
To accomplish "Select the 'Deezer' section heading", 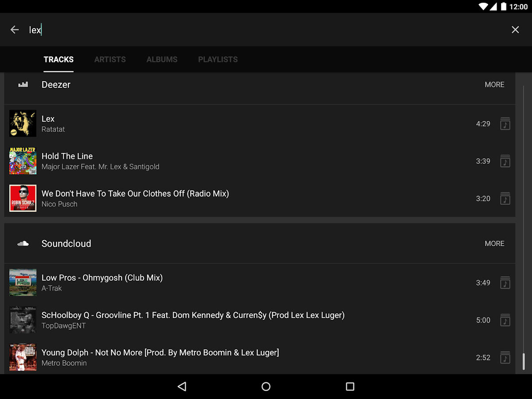I will 56,85.
